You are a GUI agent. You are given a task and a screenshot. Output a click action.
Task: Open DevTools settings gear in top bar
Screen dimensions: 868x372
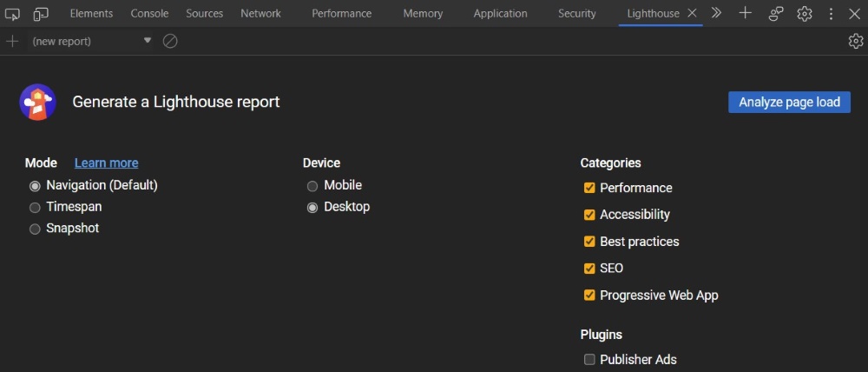pos(805,14)
